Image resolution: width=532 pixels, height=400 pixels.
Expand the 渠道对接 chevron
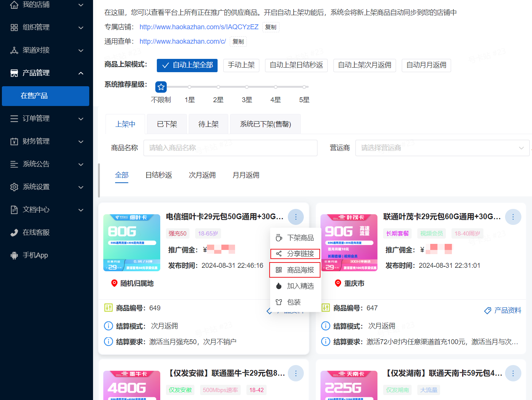[81, 51]
